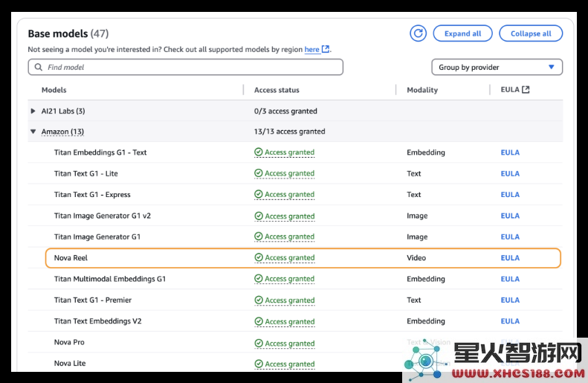Select the Nova Pro model name
The width and height of the screenshot is (588, 383).
[69, 342]
